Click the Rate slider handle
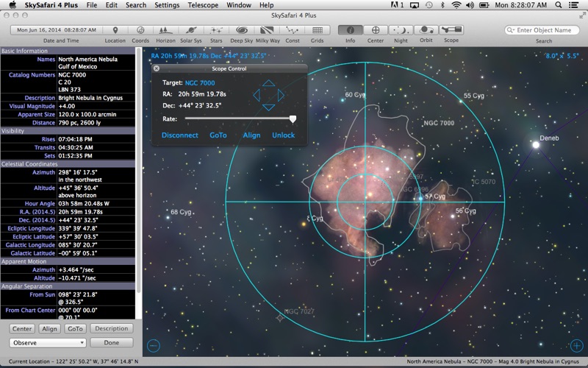588x368 pixels. tap(293, 118)
